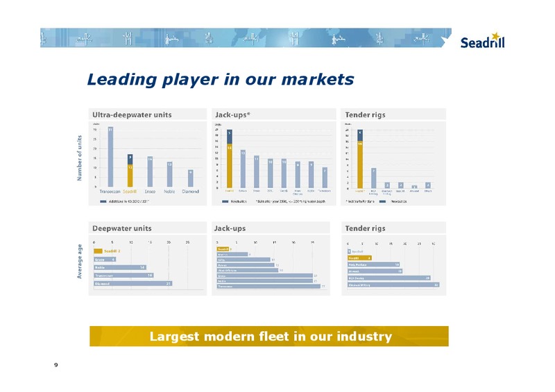Click the Newbuilds legend swatch under the Tender rigs chart

[x=383, y=201]
